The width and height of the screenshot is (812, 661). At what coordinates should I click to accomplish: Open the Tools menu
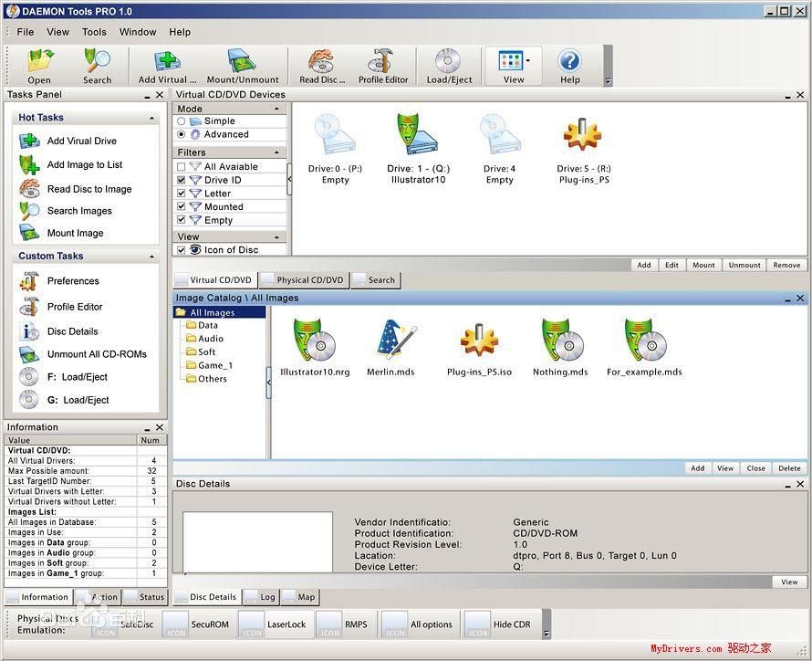(94, 32)
